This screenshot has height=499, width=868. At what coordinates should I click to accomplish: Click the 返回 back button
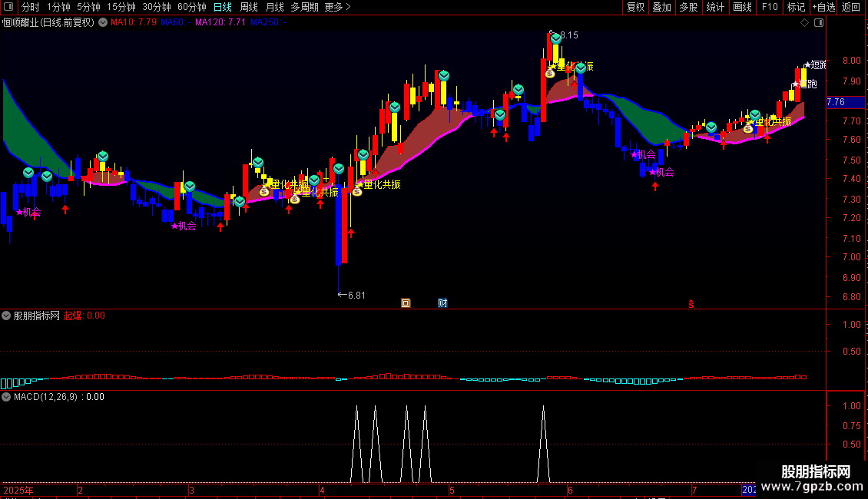tap(851, 7)
